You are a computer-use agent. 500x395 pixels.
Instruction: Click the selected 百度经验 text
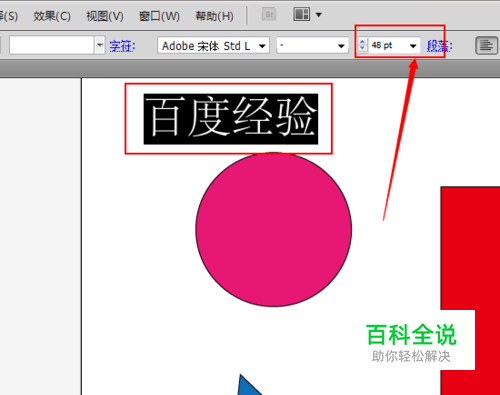[x=231, y=119]
